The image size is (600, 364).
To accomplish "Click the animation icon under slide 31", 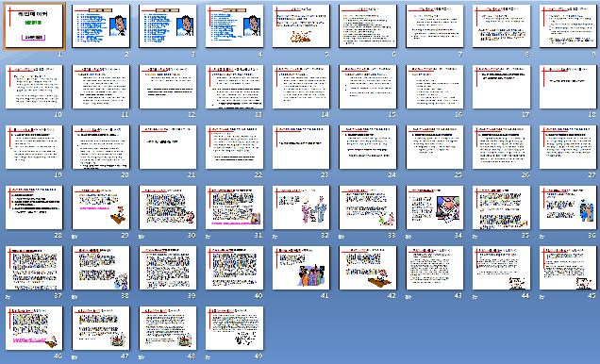I will tap(208, 237).
